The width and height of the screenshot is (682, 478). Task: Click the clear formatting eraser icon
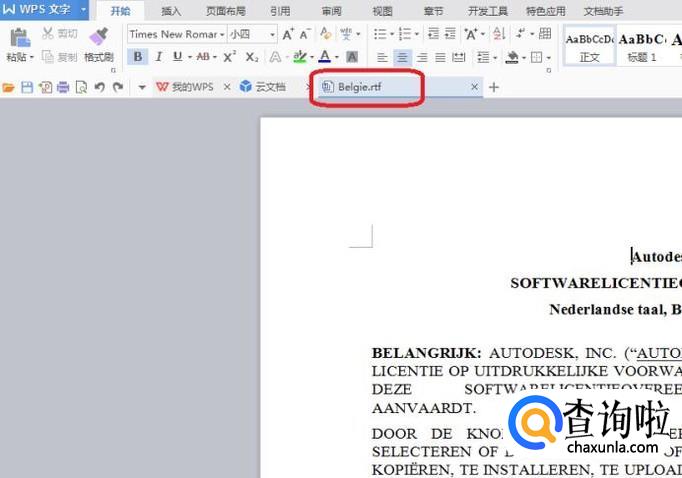tap(325, 33)
